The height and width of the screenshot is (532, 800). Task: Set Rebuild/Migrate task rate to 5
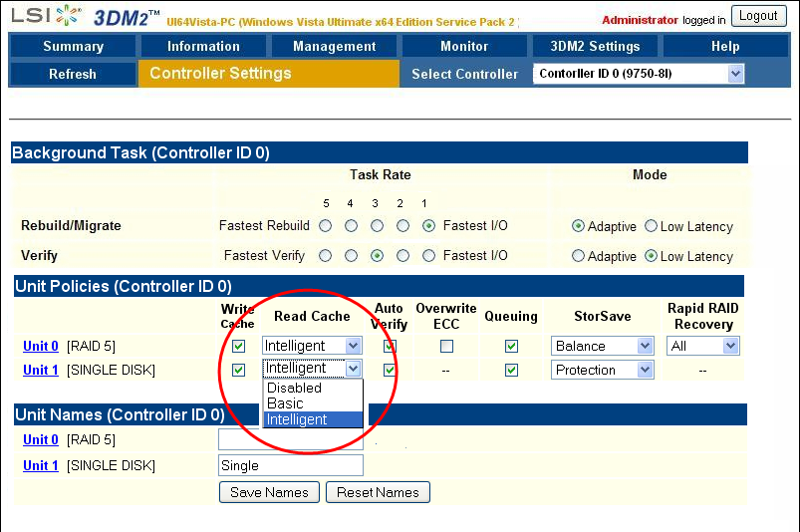coord(326,226)
